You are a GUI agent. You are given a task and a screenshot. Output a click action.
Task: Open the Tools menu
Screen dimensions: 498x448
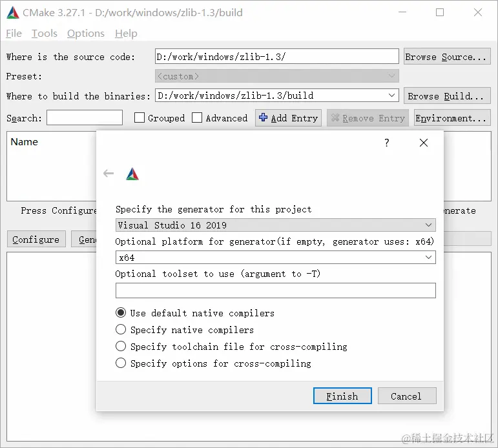pos(45,34)
